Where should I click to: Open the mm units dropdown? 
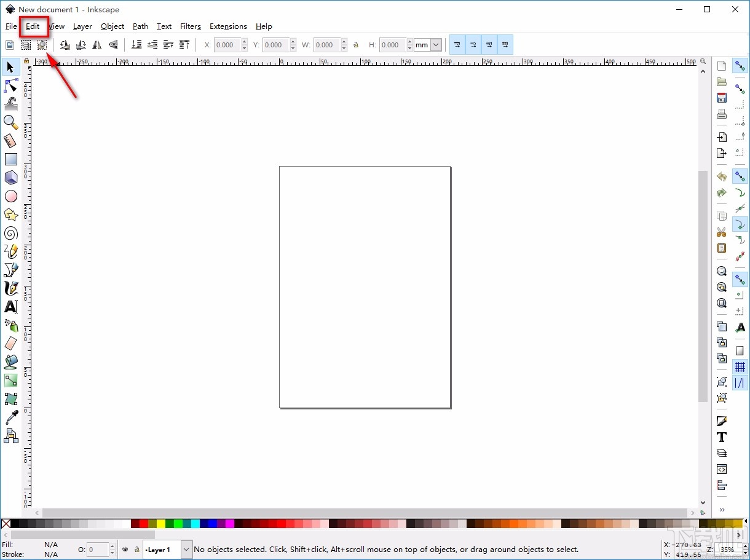[436, 45]
